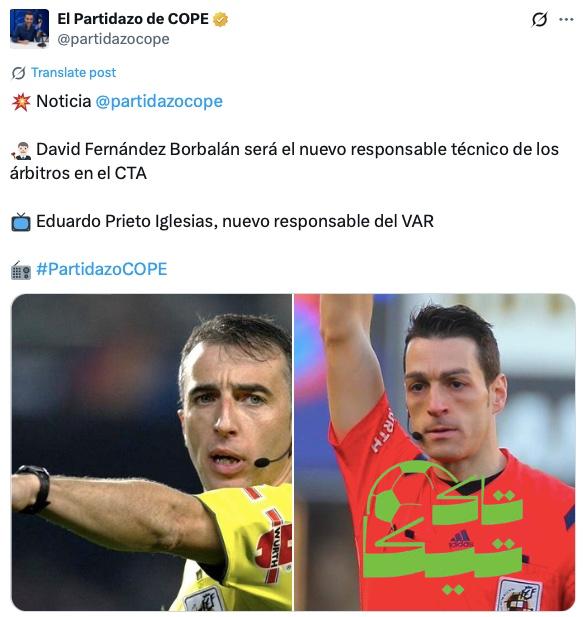Click the @partidazocope handle under the name
This screenshot has height=617, width=588.
tap(113, 39)
